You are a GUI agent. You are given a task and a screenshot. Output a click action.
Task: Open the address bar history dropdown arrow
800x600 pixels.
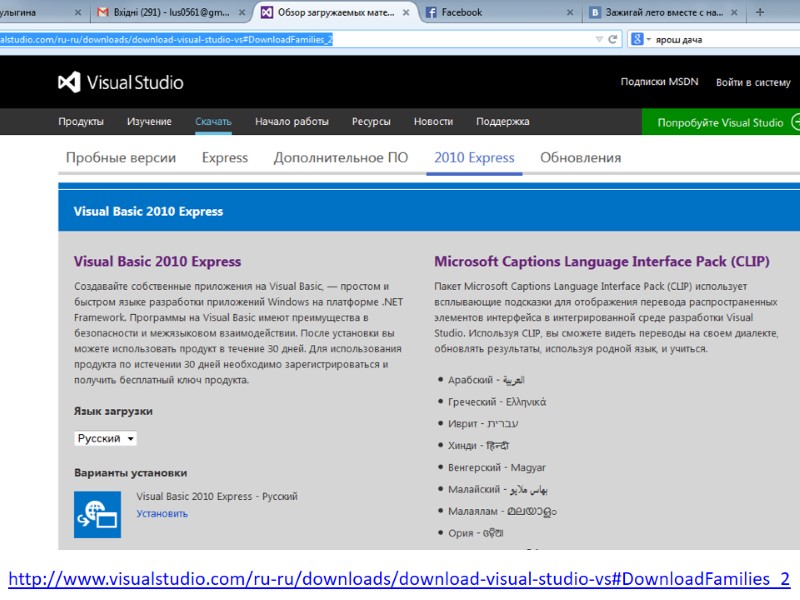click(599, 39)
